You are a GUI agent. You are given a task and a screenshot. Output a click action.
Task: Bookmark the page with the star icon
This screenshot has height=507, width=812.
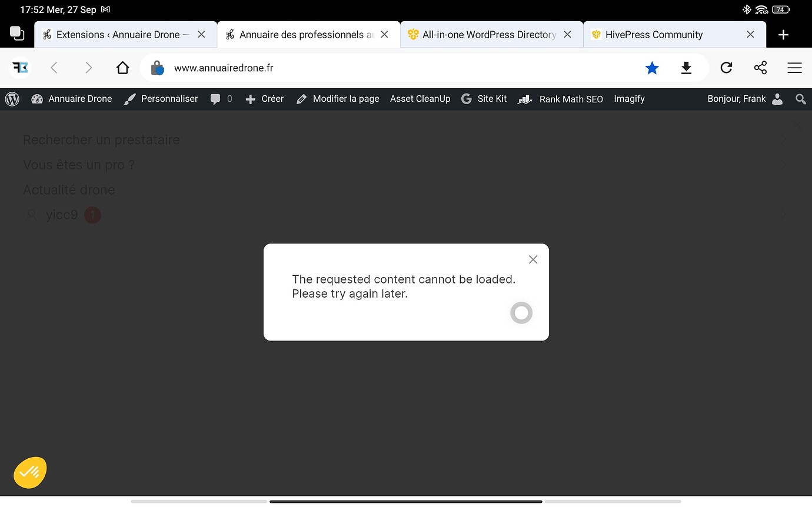click(x=652, y=68)
